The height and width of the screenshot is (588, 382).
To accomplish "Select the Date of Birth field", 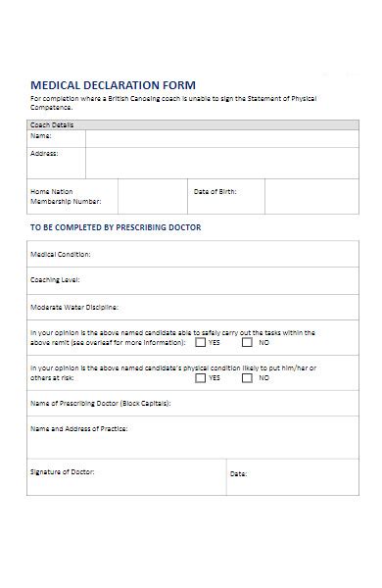I will pyautogui.click(x=311, y=197).
